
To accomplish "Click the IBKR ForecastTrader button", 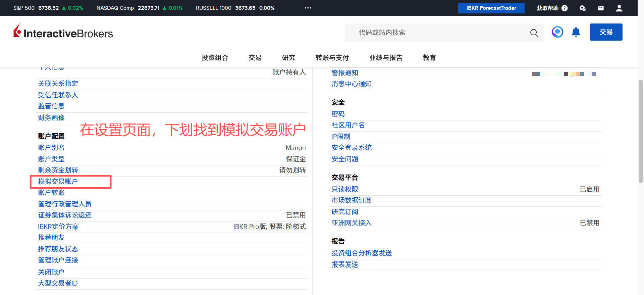I will pyautogui.click(x=491, y=8).
